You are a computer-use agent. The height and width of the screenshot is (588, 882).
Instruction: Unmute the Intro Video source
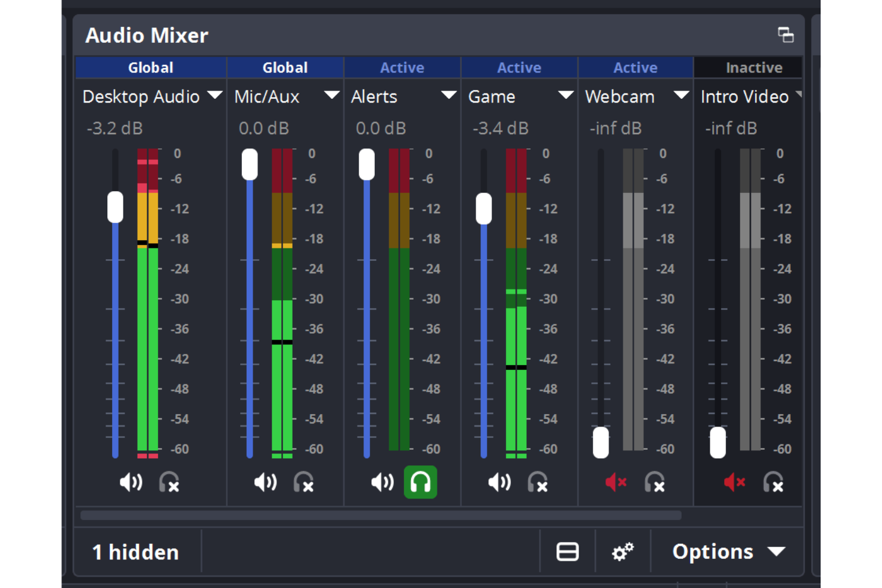click(734, 483)
